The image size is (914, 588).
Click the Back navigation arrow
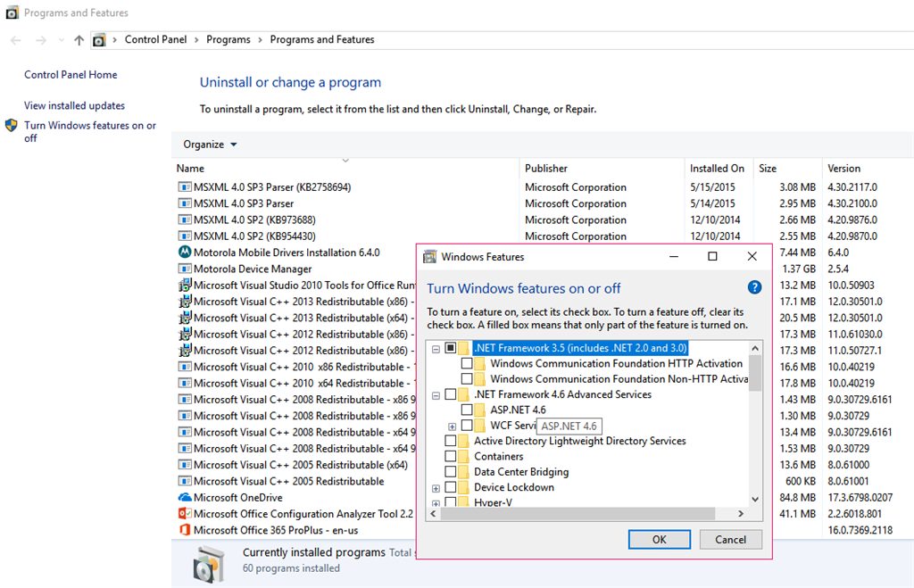(x=16, y=40)
